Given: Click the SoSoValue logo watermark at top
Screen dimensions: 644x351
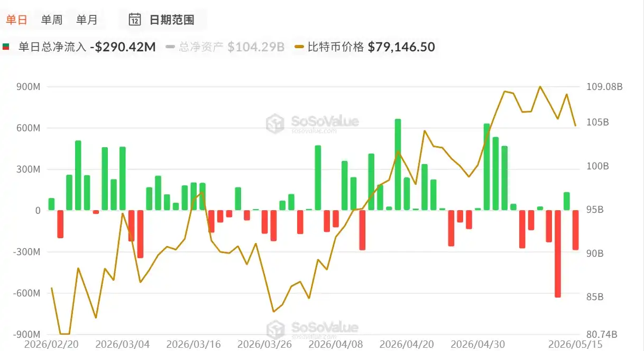Looking at the screenshot, I should (x=312, y=123).
